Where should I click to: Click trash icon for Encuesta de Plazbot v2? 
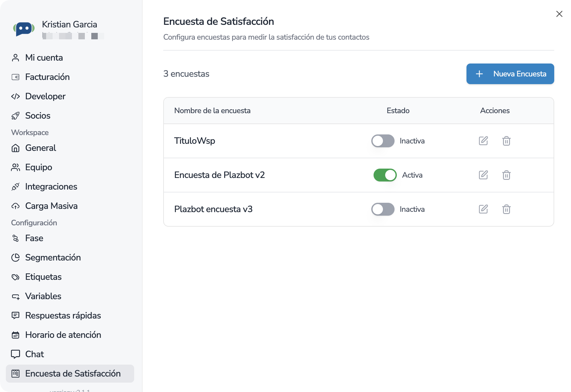point(506,175)
